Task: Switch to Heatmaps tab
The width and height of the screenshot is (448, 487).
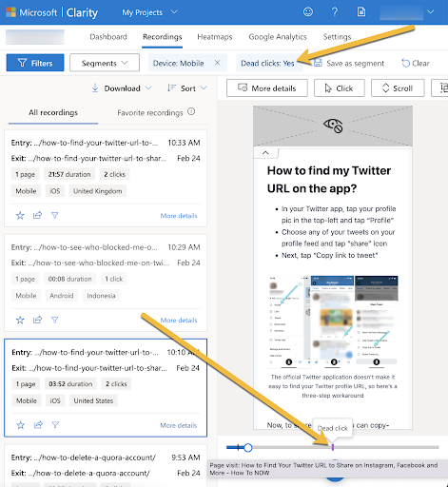Action: (215, 37)
